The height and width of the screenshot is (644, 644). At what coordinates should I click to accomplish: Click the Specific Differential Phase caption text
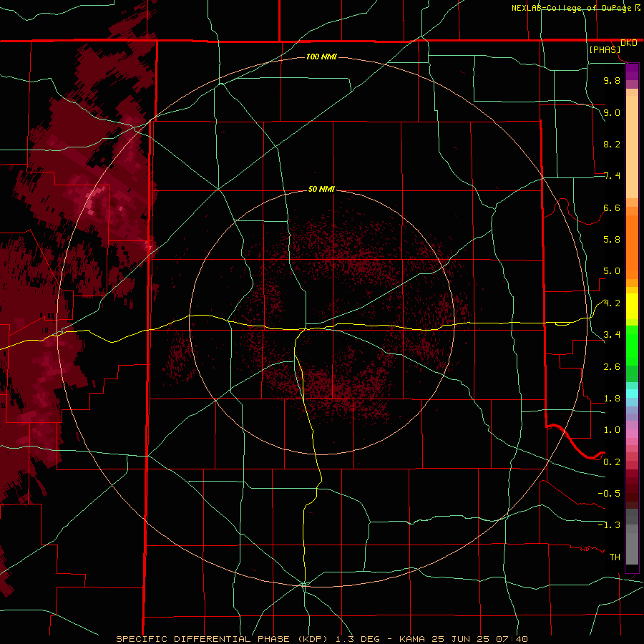(321, 639)
